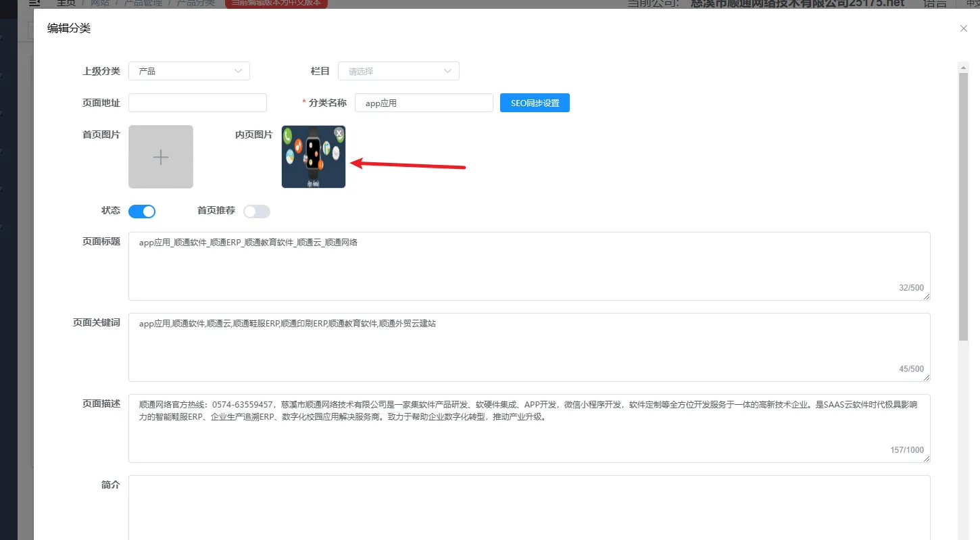This screenshot has width=980, height=540.
Task: Remove the uploaded 内页图片 image via X
Action: [339, 133]
